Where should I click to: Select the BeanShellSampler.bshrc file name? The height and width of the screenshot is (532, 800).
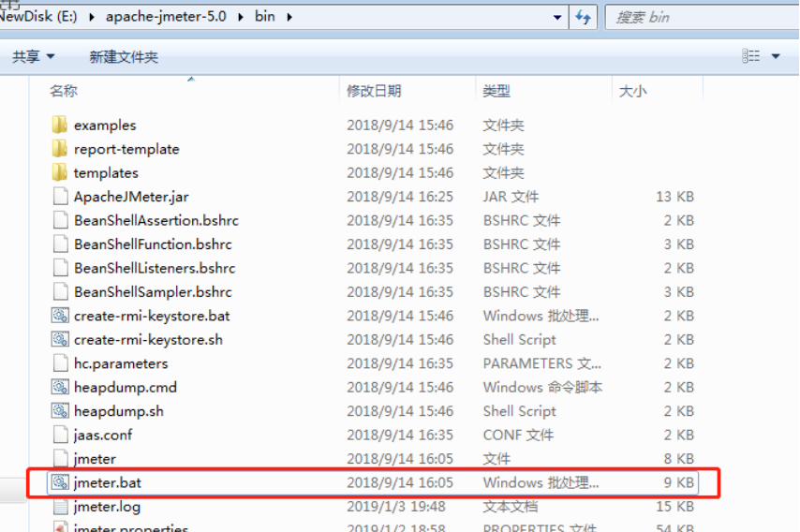(153, 292)
